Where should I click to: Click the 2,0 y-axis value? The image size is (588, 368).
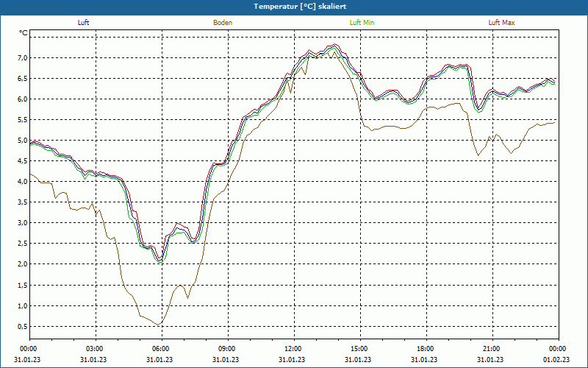tap(23, 264)
